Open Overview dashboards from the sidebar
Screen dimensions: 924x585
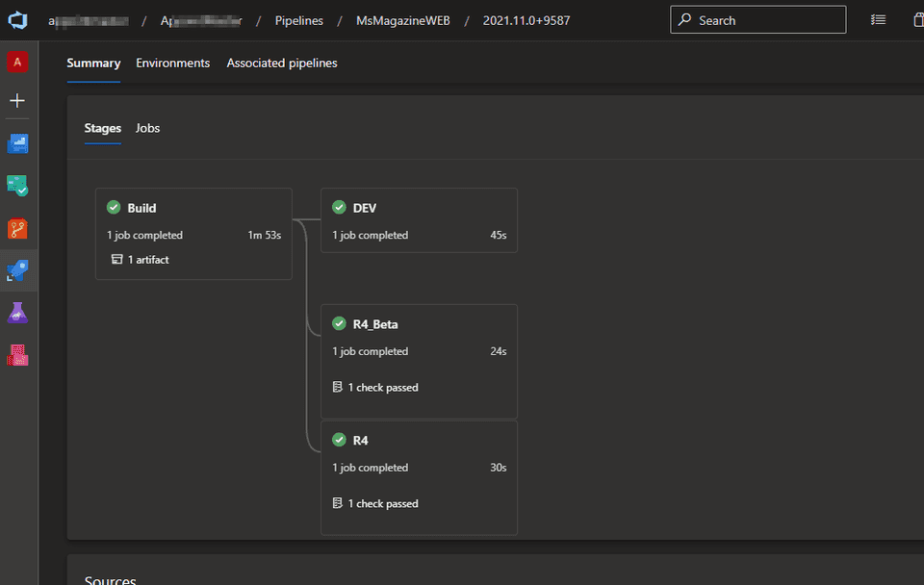pyautogui.click(x=17, y=142)
